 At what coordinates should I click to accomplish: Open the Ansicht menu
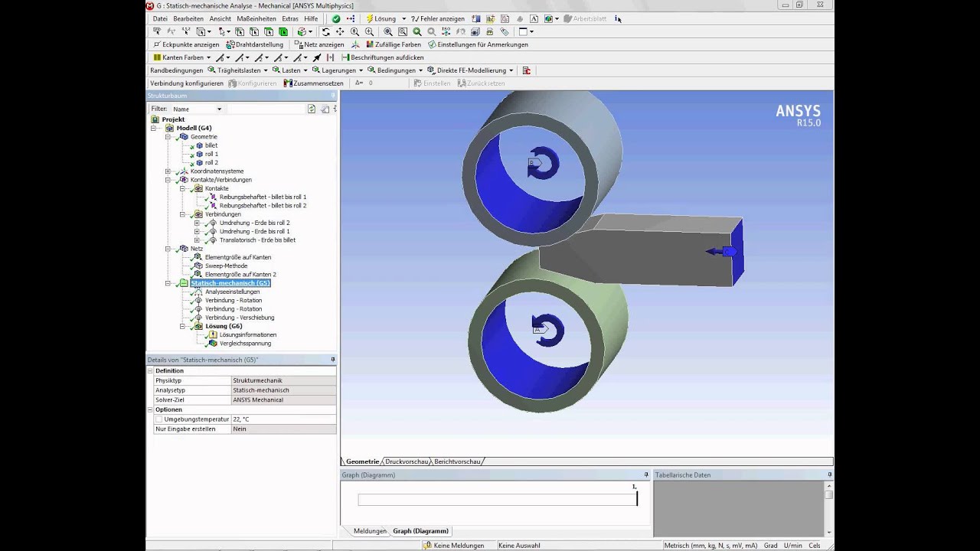click(220, 18)
